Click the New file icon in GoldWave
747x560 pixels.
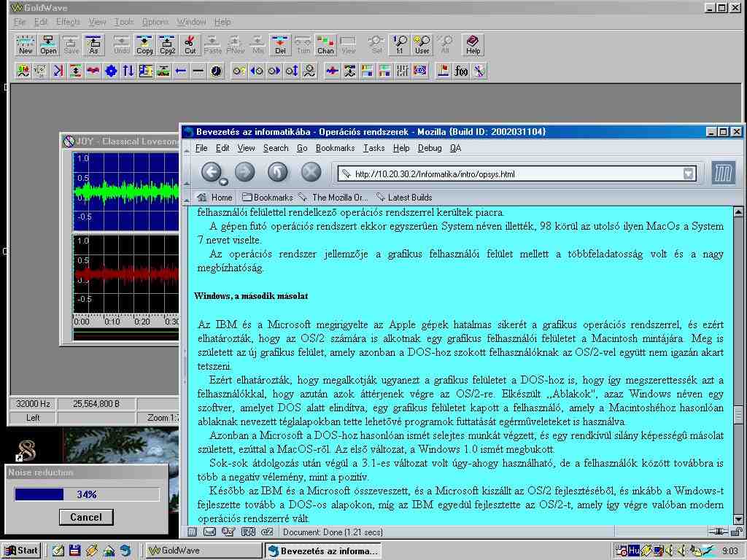pos(26,45)
